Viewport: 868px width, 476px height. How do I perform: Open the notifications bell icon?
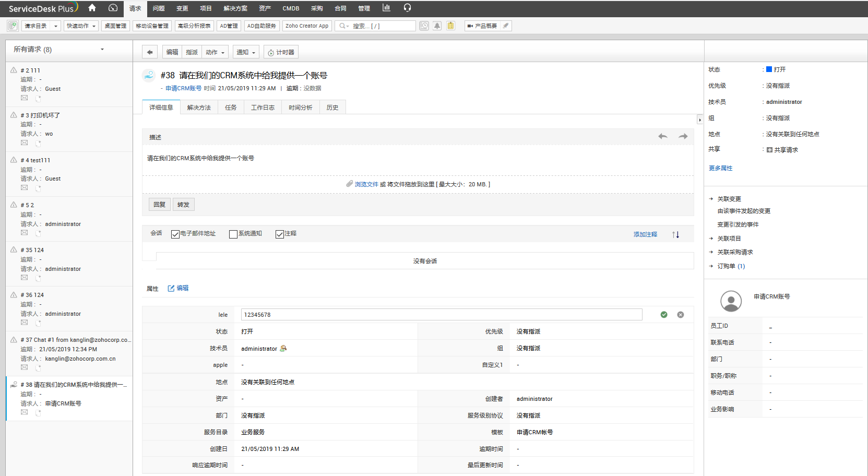coord(437,26)
